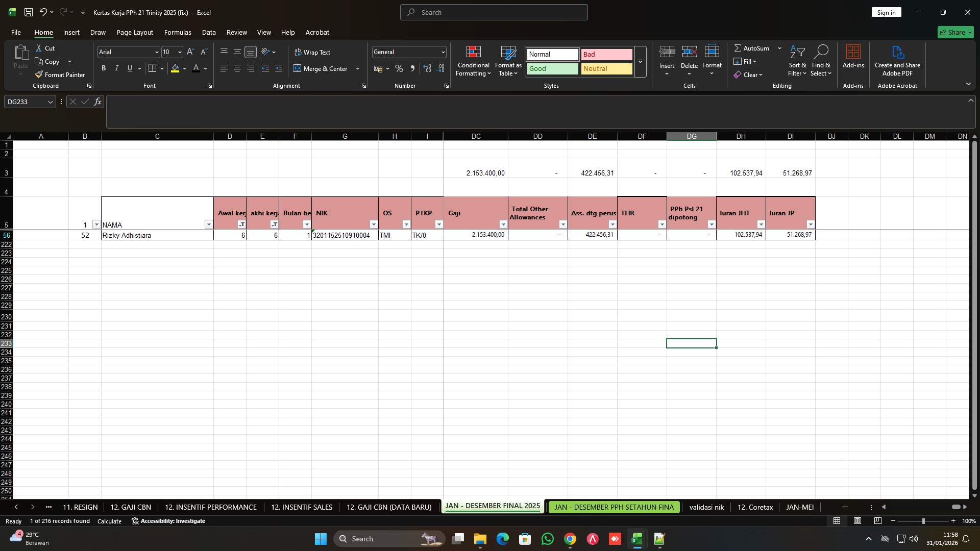Click the Sign in button

coord(886,12)
